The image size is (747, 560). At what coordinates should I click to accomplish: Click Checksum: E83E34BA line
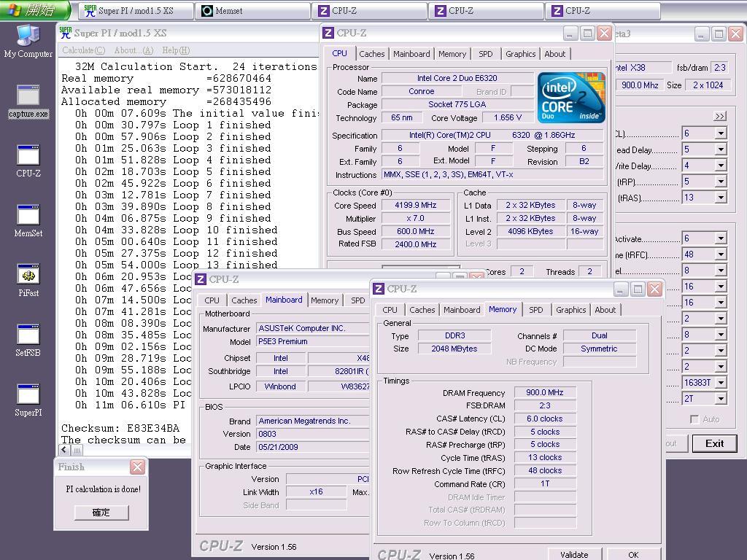pyautogui.click(x=120, y=428)
